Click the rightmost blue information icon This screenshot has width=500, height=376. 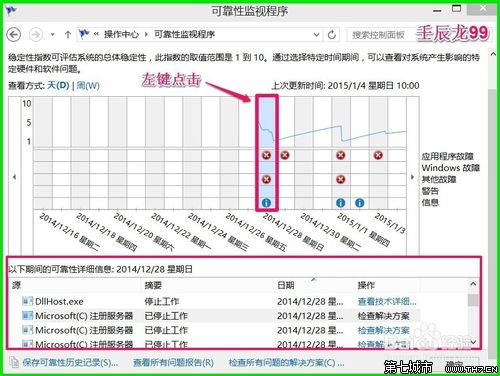tap(359, 203)
